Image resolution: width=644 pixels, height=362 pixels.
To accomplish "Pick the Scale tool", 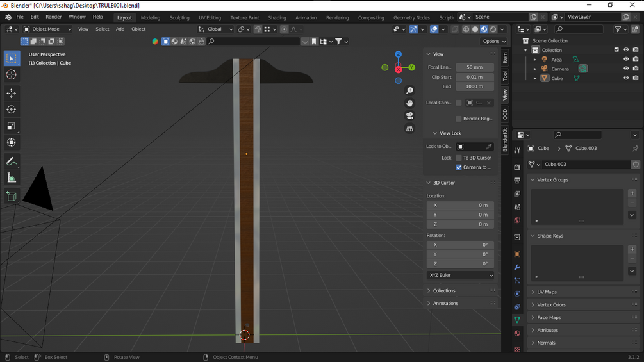I will (x=12, y=126).
